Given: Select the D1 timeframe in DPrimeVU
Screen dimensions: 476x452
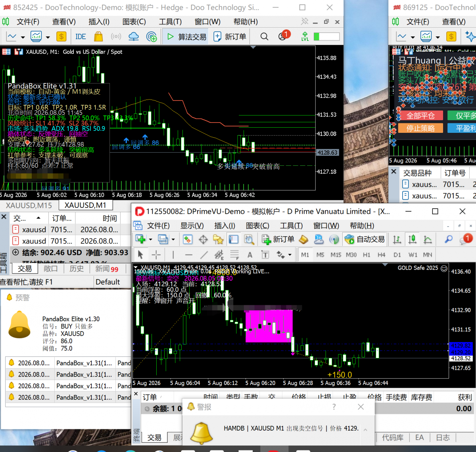Looking at the screenshot, I should click(x=397, y=255).
